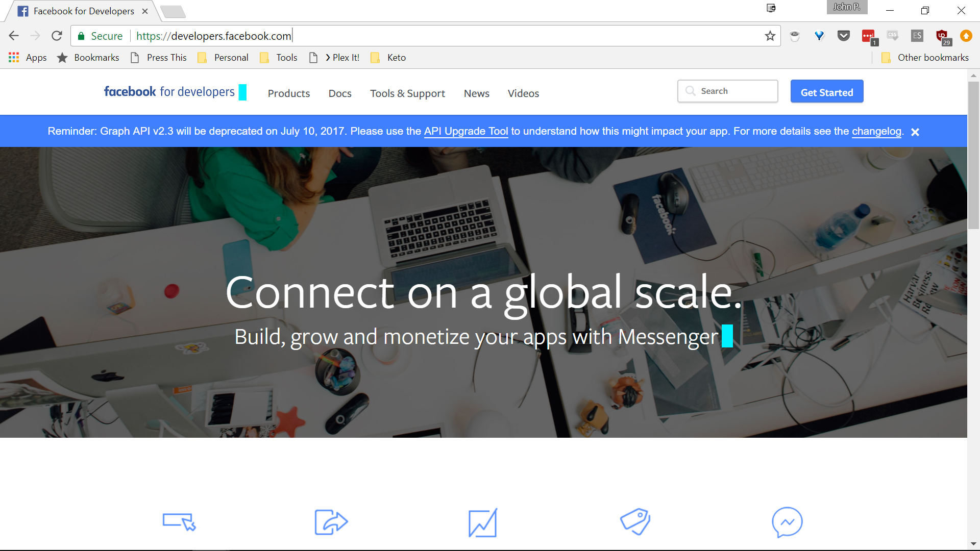The image size is (980, 551).
Task: Click the cursor rectangle product icon
Action: [x=179, y=522]
